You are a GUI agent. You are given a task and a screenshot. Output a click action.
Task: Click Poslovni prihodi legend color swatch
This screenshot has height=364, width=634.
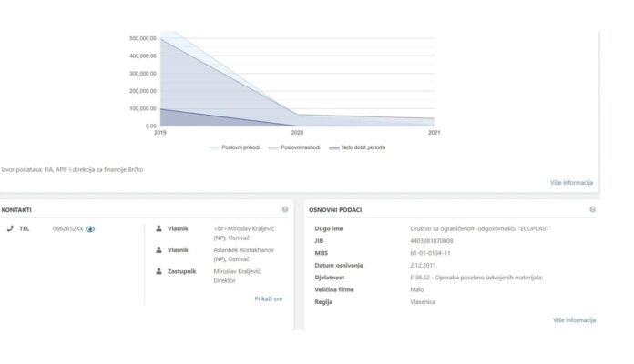215,147
